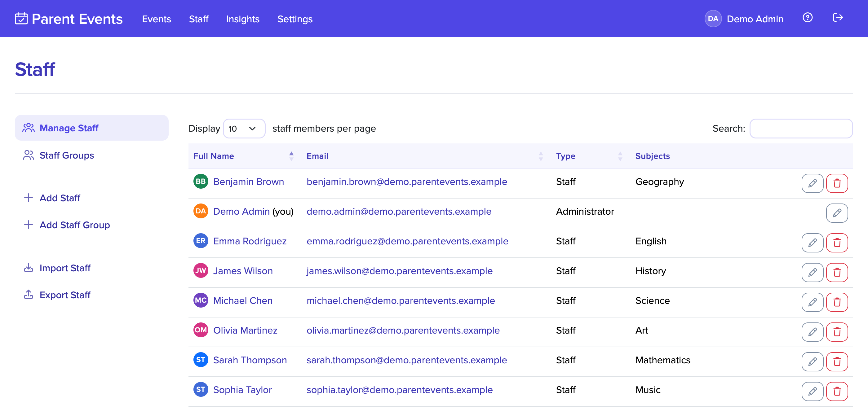Open the Insights menu
Image resolution: width=868 pixels, height=407 pixels.
[x=243, y=19]
